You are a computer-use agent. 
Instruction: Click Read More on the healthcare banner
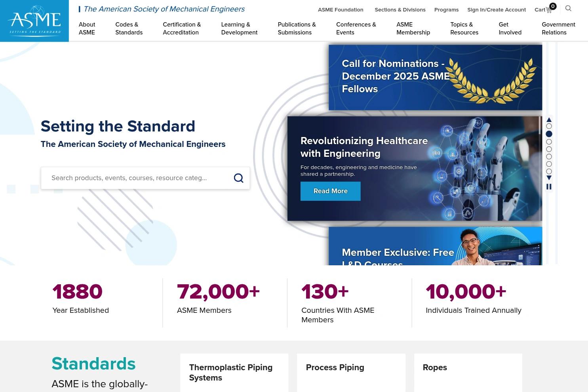[x=330, y=191]
